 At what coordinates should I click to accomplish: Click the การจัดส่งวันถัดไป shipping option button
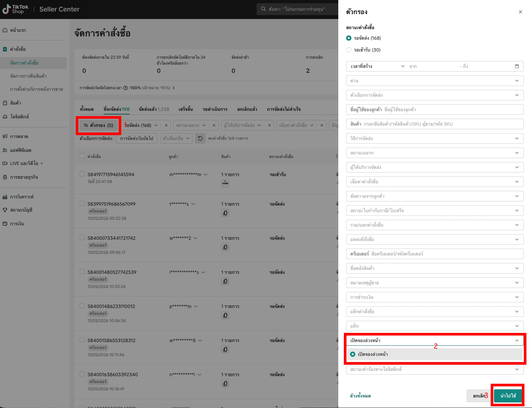137,138
